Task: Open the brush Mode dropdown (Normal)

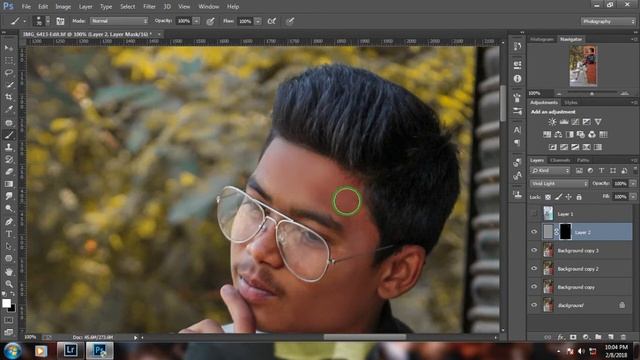Action: pyautogui.click(x=119, y=21)
